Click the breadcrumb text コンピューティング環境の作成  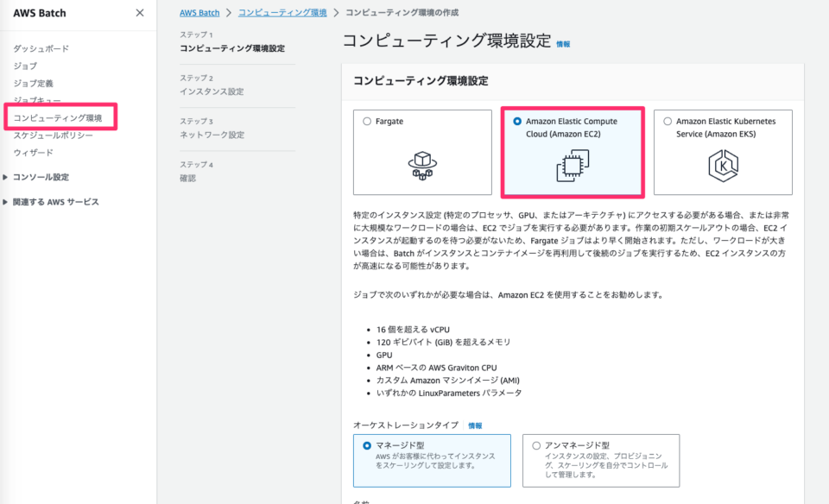click(402, 13)
